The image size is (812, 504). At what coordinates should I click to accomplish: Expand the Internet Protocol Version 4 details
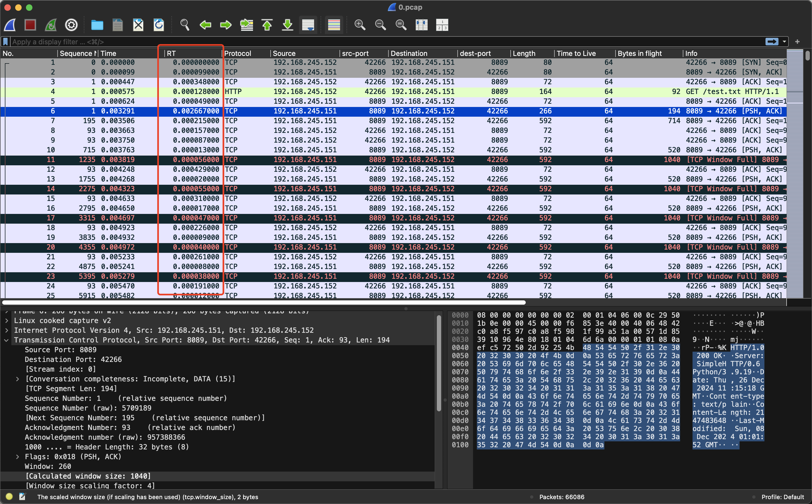pos(6,330)
